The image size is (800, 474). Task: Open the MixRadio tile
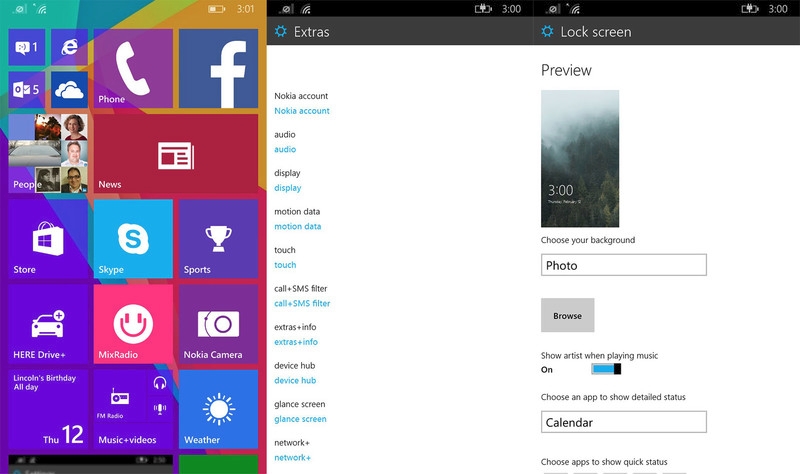pos(133,324)
